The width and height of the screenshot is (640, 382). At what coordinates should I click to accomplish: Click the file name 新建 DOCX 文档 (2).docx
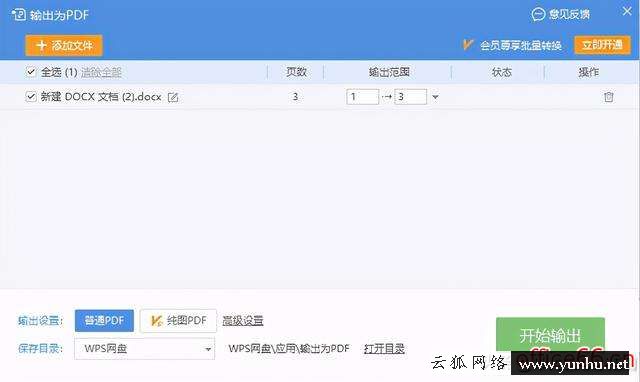[x=101, y=97]
